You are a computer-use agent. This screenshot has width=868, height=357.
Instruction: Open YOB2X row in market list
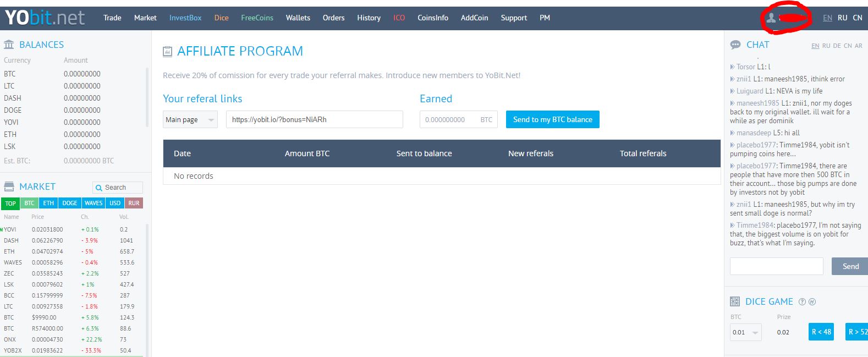tap(73, 350)
